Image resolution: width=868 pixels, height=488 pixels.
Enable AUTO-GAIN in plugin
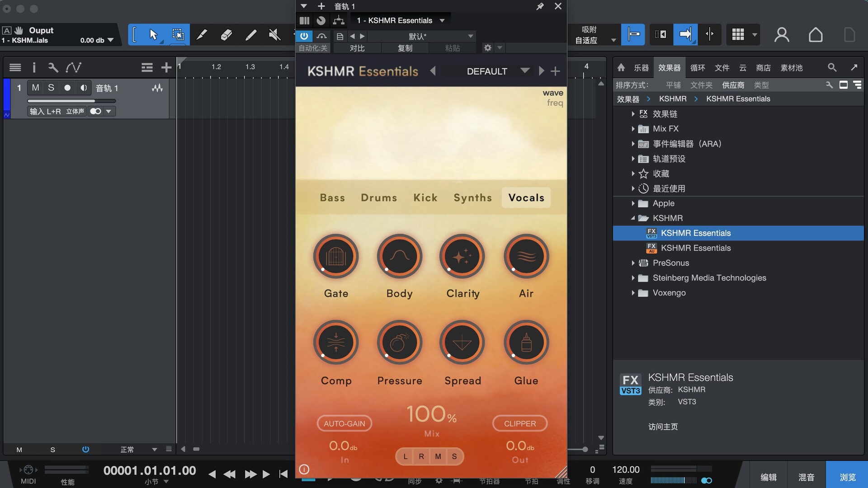coord(344,423)
